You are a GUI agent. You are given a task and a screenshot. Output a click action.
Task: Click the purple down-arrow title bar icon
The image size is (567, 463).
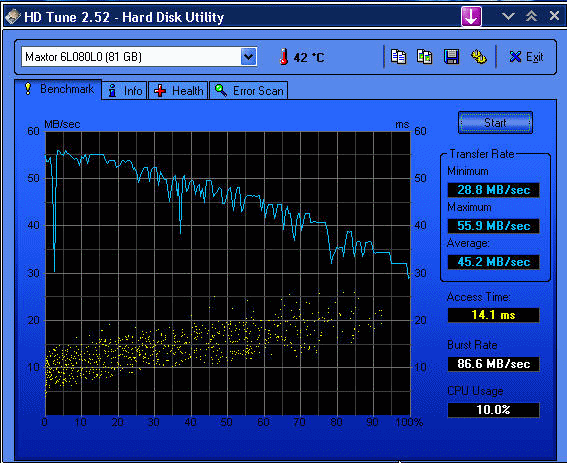tap(471, 16)
